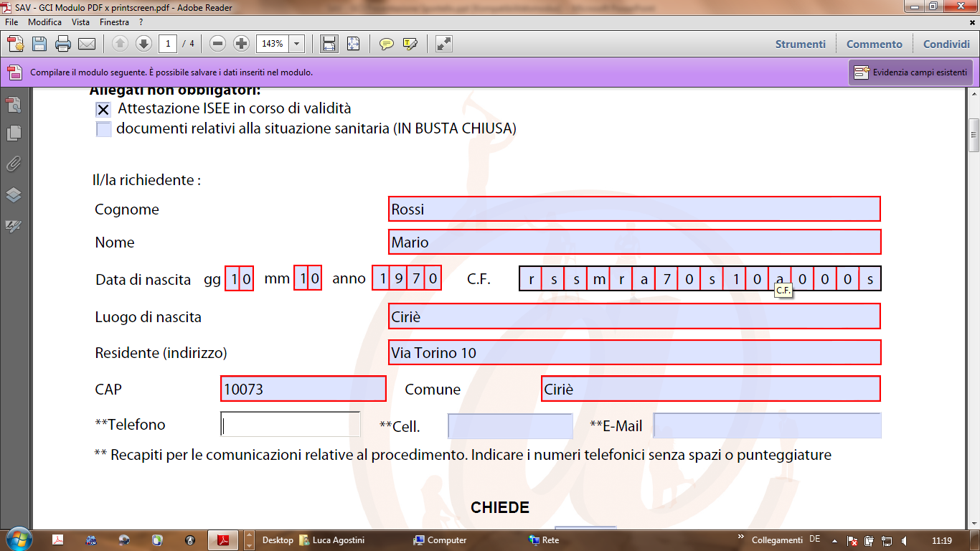This screenshot has height=551, width=980.
Task: Open the pen signature panel in sidebar
Action: pos(13,226)
